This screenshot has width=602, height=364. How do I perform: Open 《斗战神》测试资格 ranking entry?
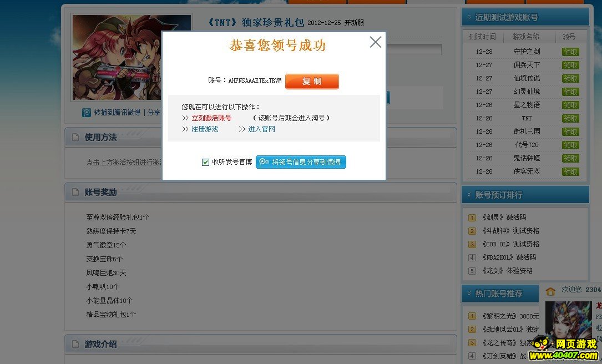[x=511, y=231]
